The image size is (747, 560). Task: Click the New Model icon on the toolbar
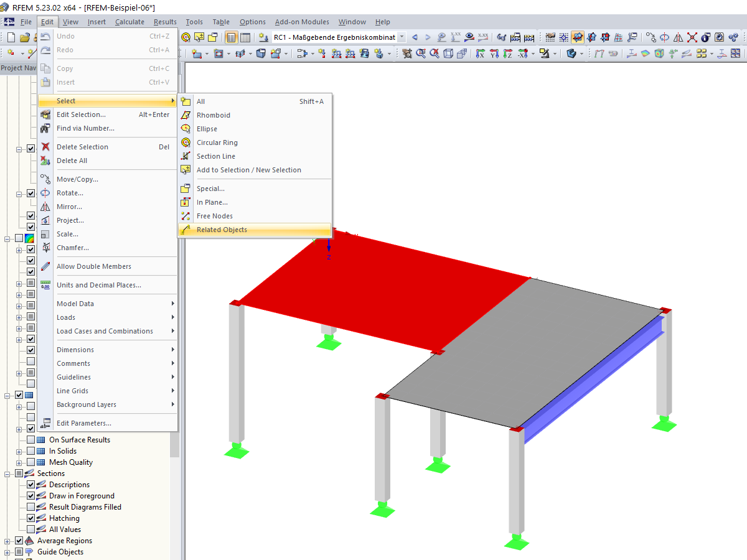click(11, 37)
